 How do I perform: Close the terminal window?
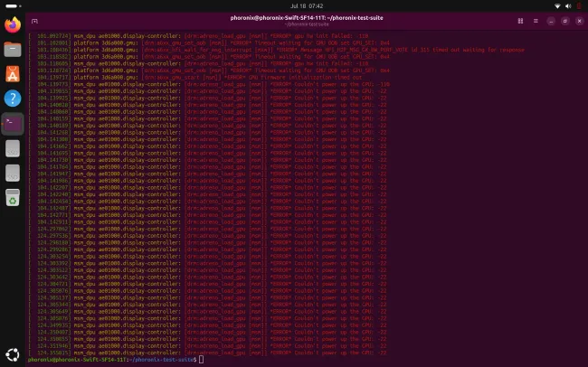[x=579, y=21]
